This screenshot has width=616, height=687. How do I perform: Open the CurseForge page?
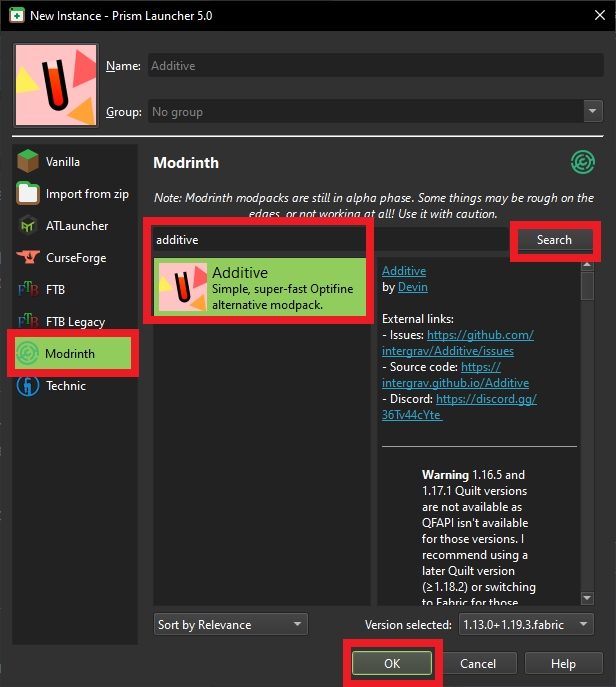pyautogui.click(x=74, y=257)
